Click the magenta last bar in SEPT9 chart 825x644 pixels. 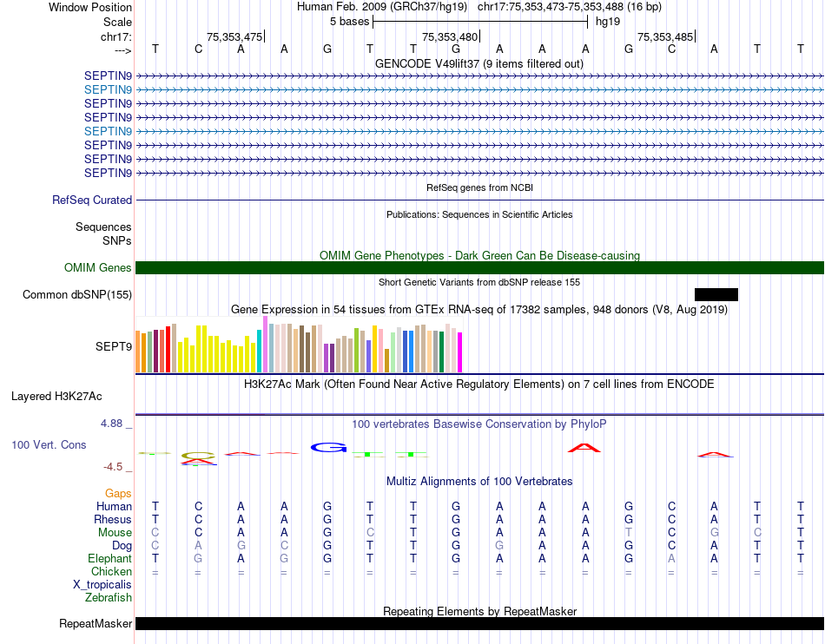[460, 352]
